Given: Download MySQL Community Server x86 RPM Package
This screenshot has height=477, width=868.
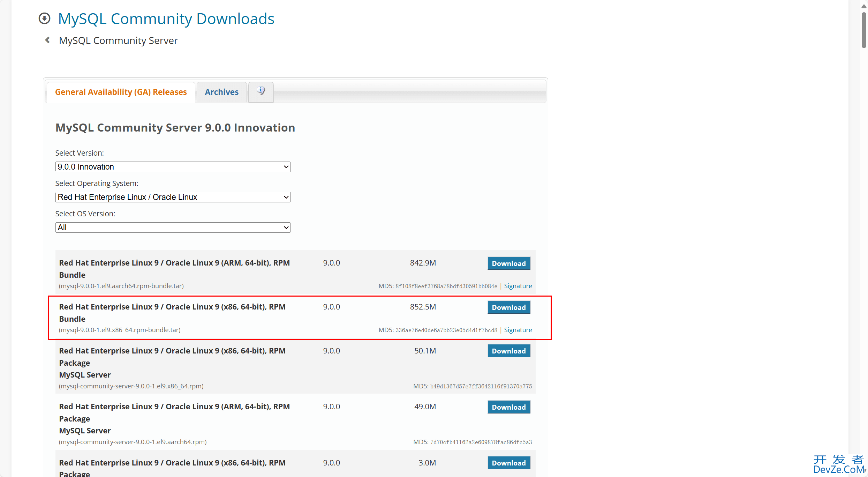Looking at the screenshot, I should click(509, 351).
